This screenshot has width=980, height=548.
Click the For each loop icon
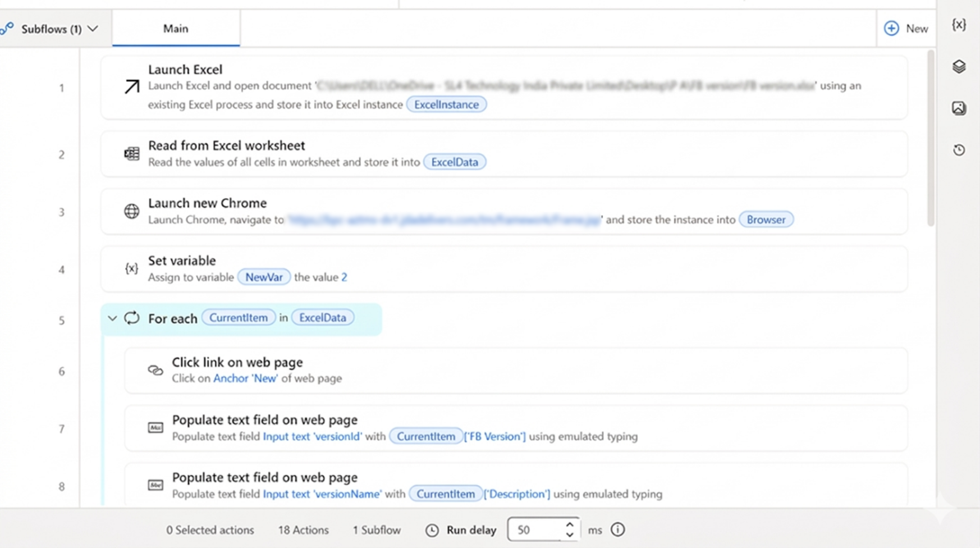tap(132, 318)
